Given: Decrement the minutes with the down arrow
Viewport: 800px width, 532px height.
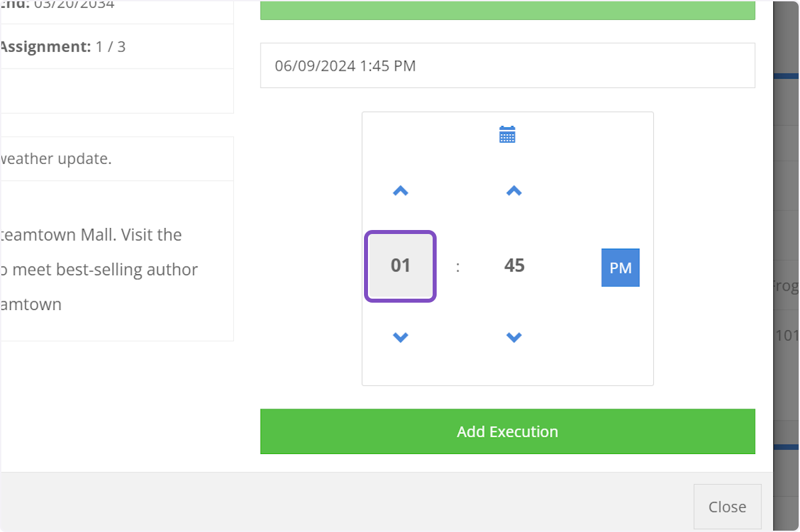Looking at the screenshot, I should point(513,337).
